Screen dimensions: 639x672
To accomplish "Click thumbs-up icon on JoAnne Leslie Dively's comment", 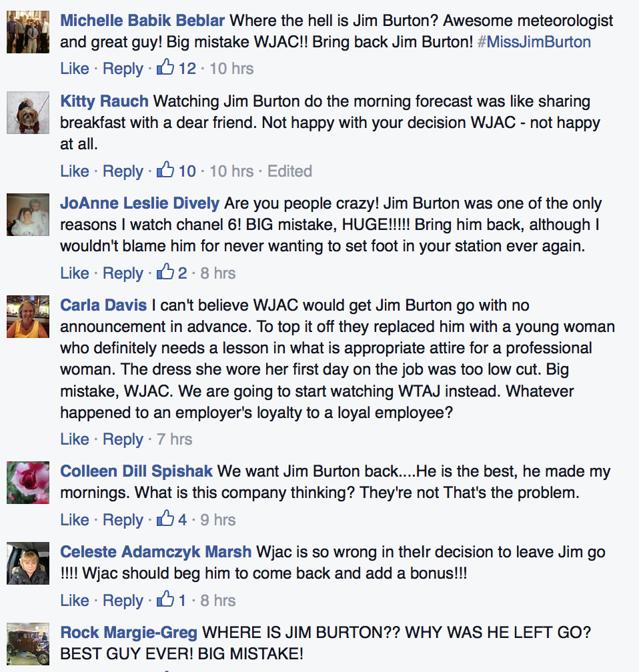I will (165, 272).
